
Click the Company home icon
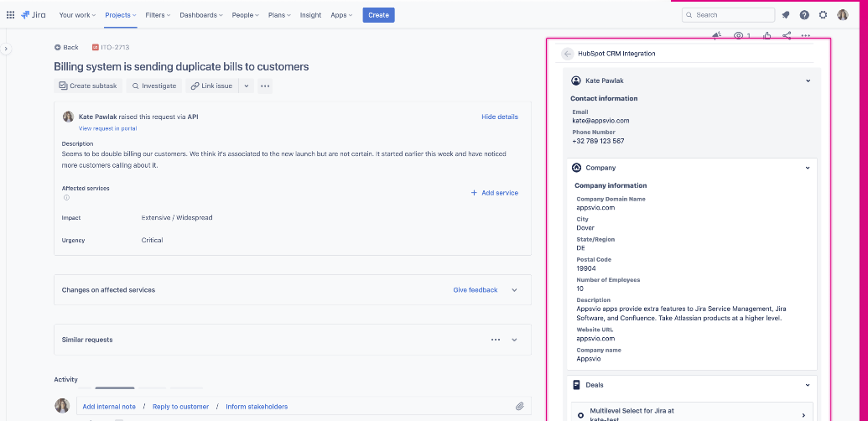click(x=576, y=168)
